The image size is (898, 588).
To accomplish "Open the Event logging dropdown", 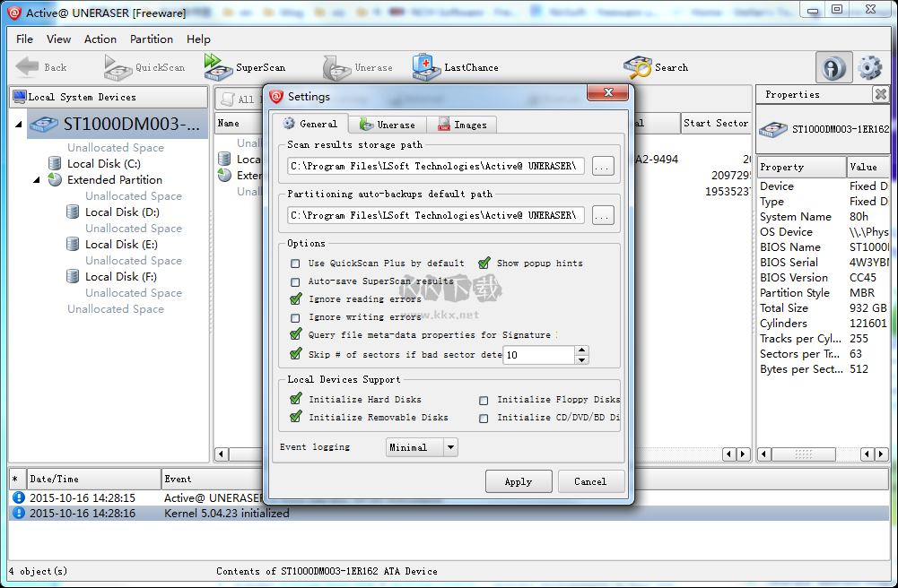I will coord(450,447).
